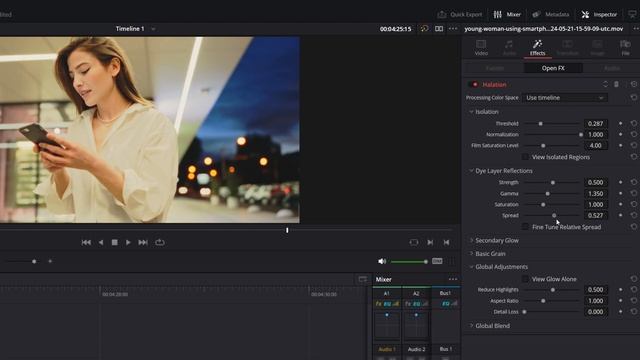
Task: Jump to first frame in viewer
Action: coord(86,242)
